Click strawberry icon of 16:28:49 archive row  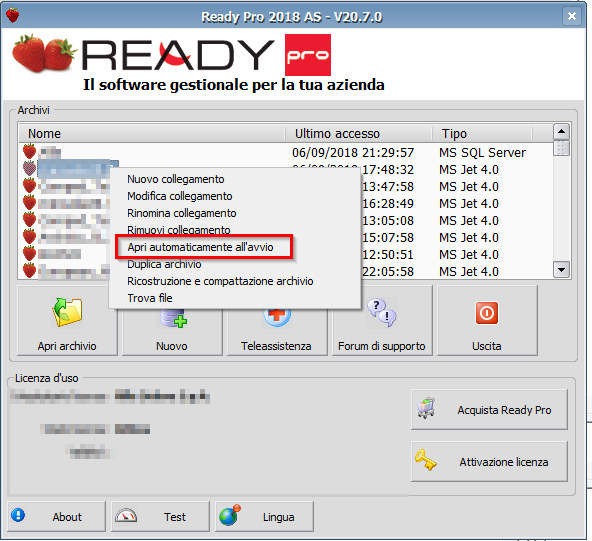tap(29, 202)
